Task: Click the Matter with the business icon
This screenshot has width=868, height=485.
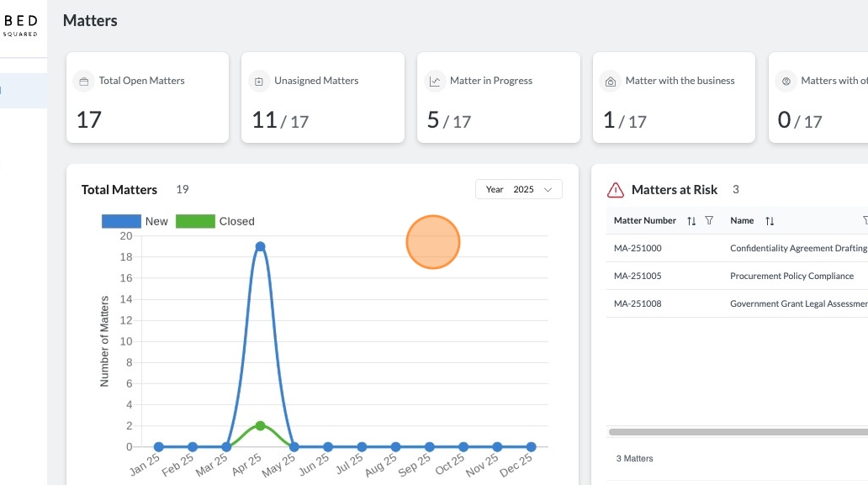Action: tap(610, 82)
